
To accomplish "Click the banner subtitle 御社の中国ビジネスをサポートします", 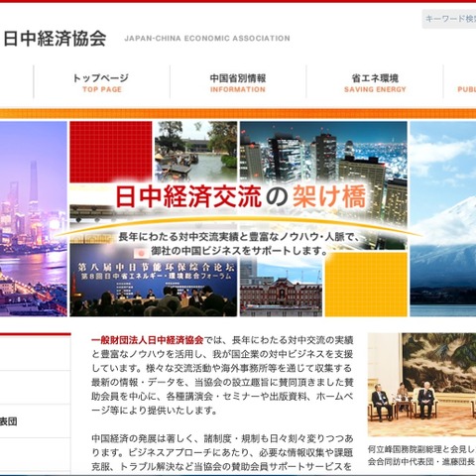I will coord(240,251).
